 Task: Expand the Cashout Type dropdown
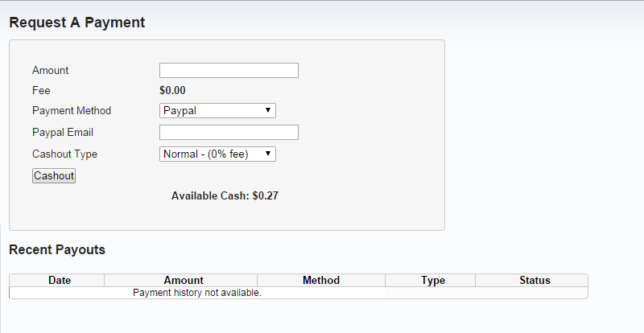217,154
